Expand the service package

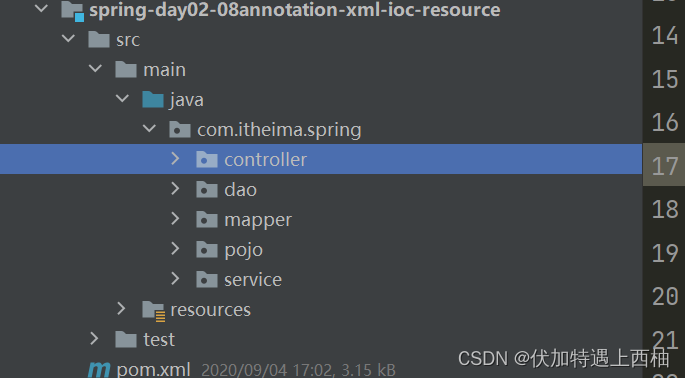pos(175,279)
